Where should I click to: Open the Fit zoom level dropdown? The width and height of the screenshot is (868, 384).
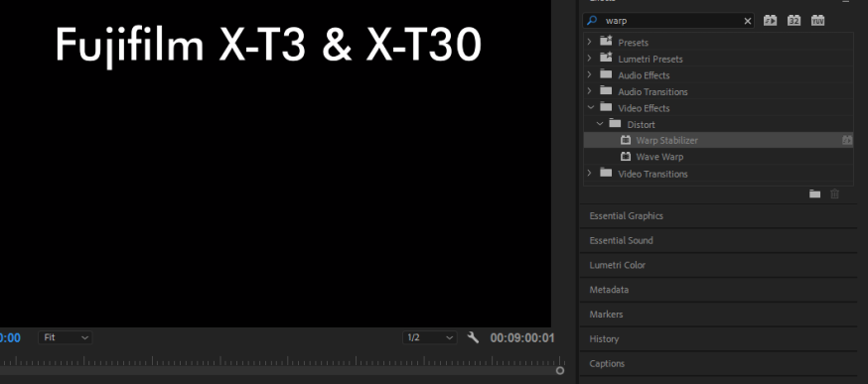65,337
